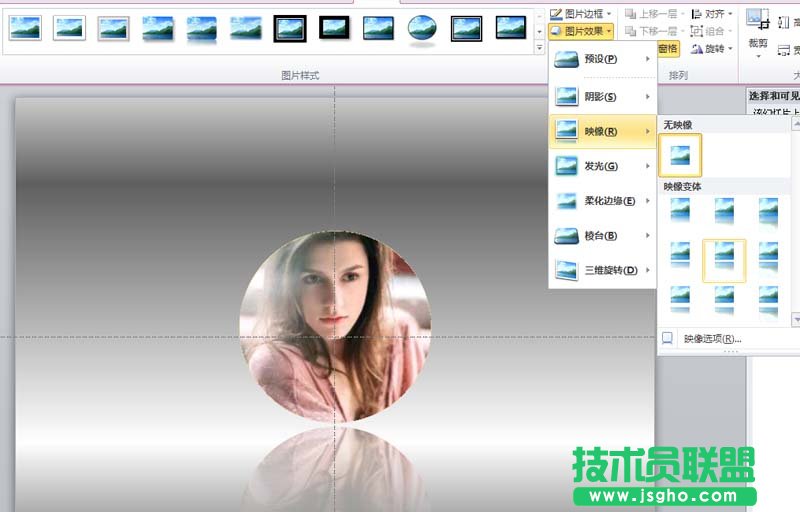800x512 pixels.
Task: Expand the full picture styles gallery
Action: (x=539, y=47)
